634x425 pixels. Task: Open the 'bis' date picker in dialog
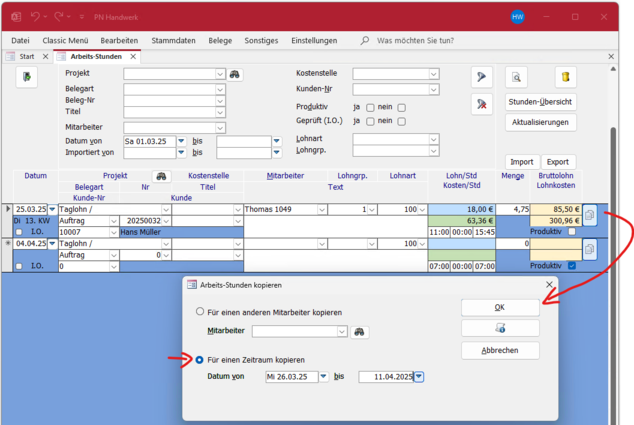(419, 377)
